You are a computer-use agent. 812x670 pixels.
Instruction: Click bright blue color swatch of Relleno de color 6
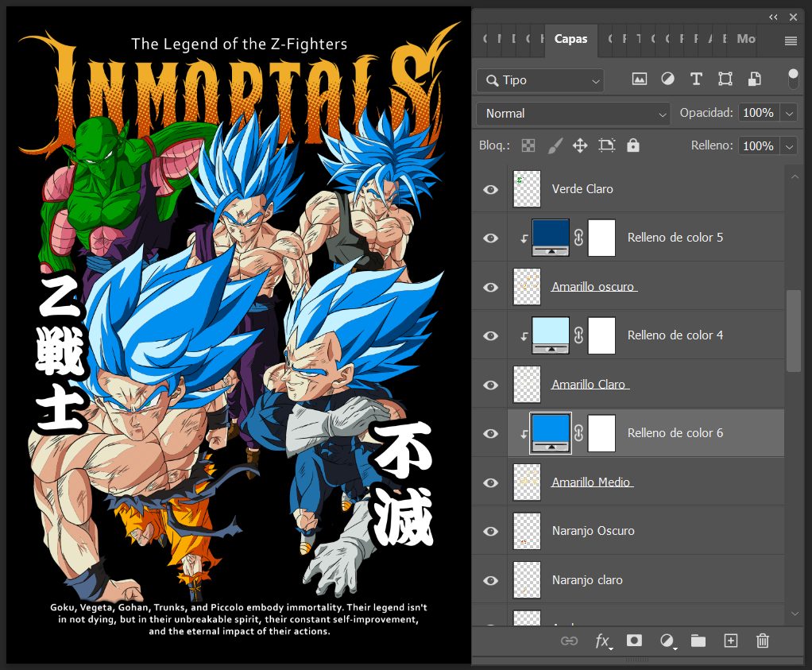(551, 433)
